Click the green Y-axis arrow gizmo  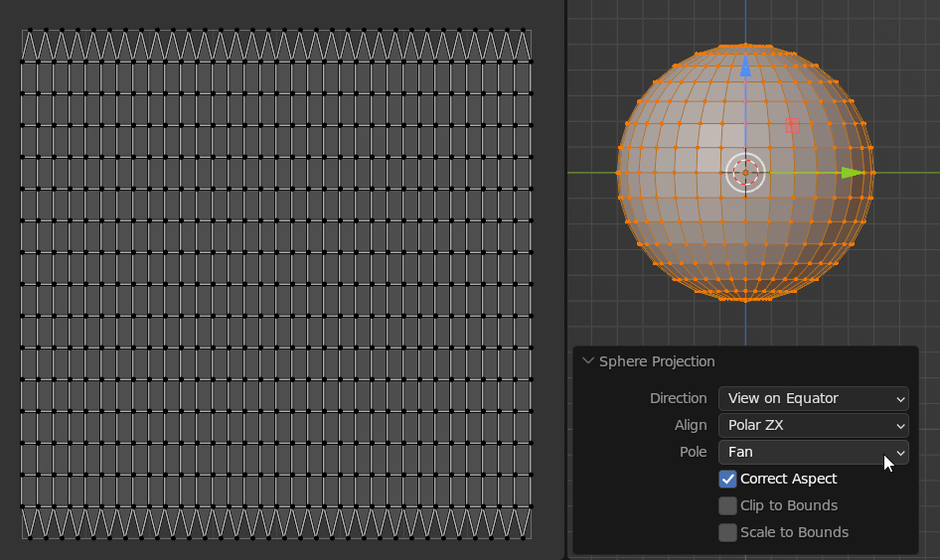(x=853, y=173)
